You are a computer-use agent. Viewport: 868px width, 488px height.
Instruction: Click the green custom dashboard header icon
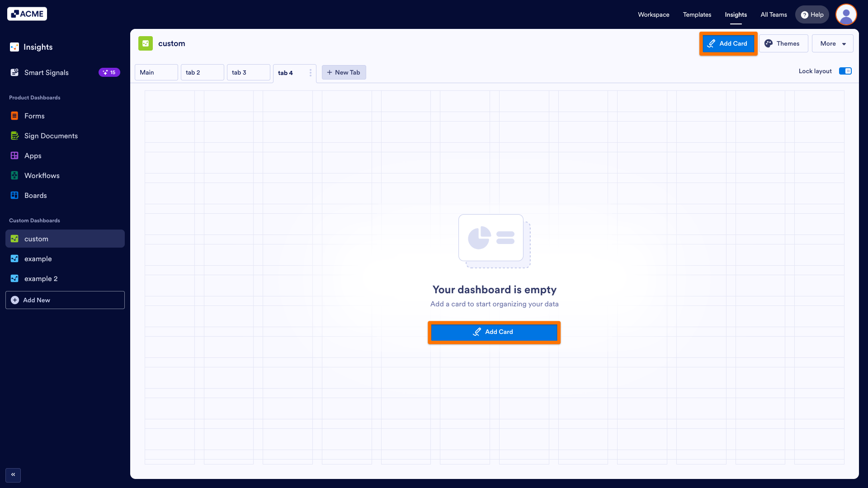[x=146, y=43]
